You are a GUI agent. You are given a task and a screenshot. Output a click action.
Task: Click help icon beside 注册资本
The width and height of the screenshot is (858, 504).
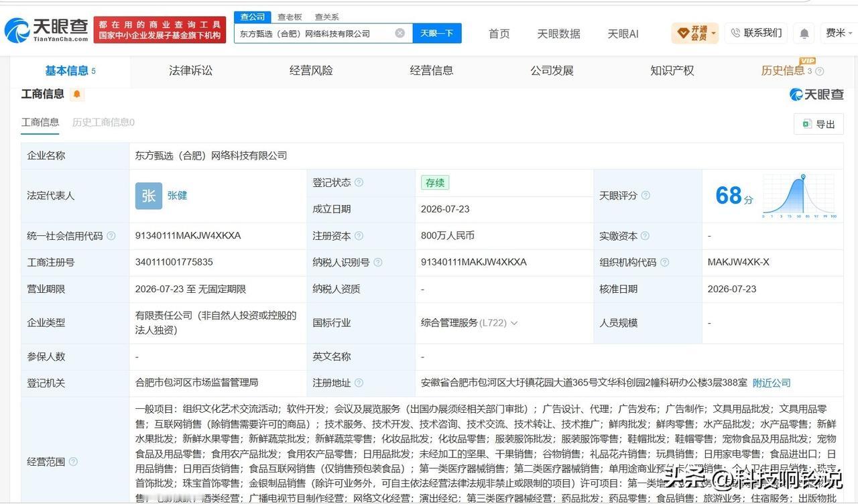(x=359, y=236)
